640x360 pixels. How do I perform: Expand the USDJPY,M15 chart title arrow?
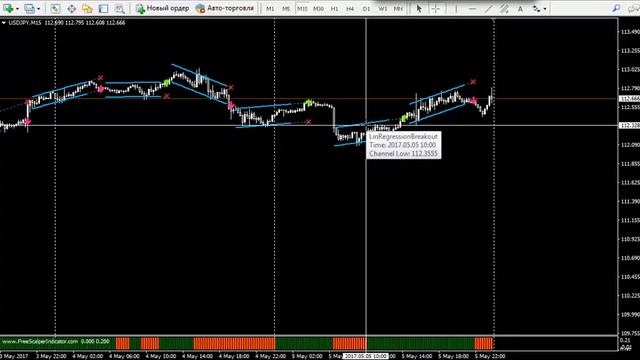tap(4, 23)
